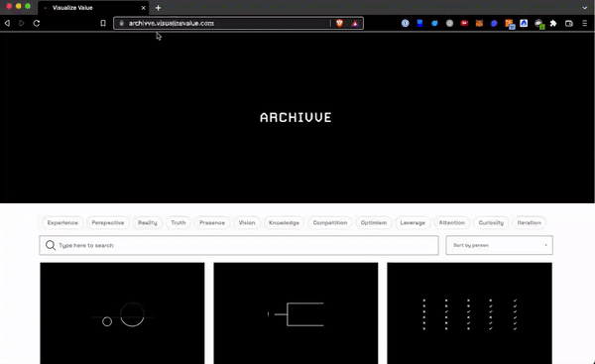The image size is (595, 364).
Task: Open the Extensions puzzle piece menu
Action: pos(553,23)
